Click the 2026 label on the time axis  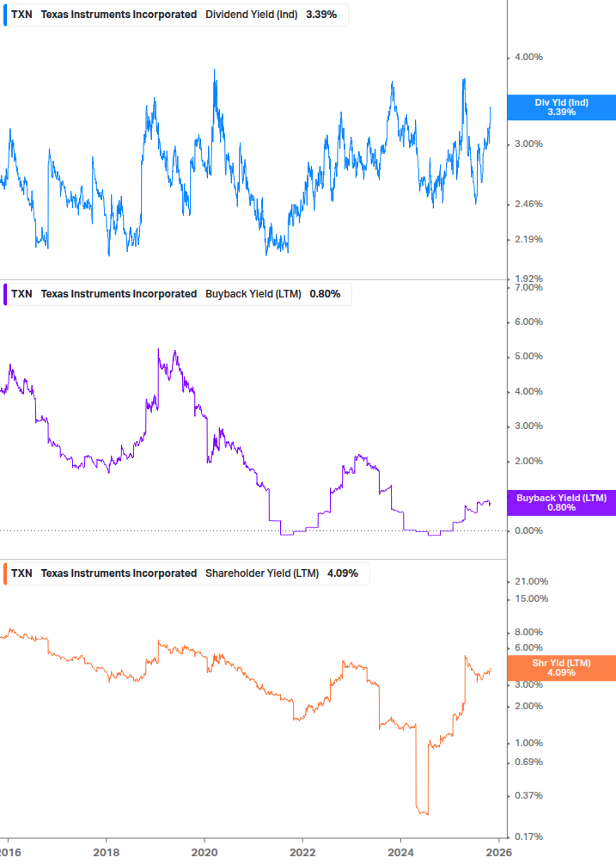[499, 853]
